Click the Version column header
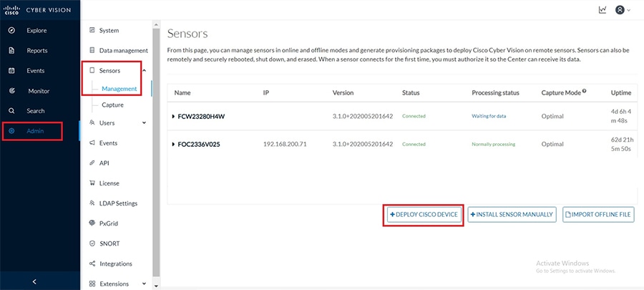This screenshot has height=290, width=644. (343, 93)
